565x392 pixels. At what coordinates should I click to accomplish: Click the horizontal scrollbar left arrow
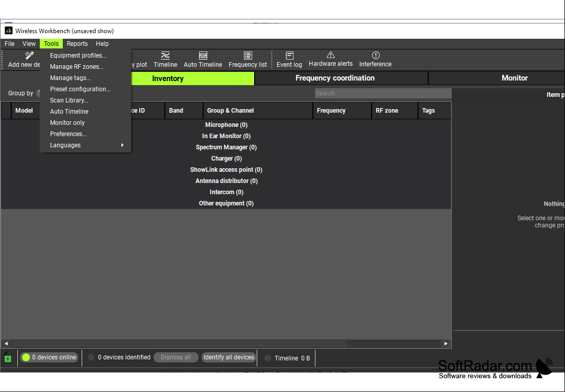6,344
